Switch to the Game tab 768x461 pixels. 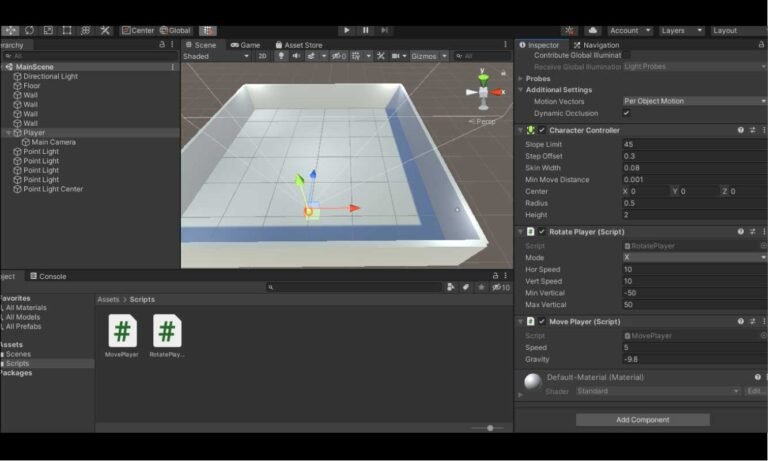click(245, 45)
